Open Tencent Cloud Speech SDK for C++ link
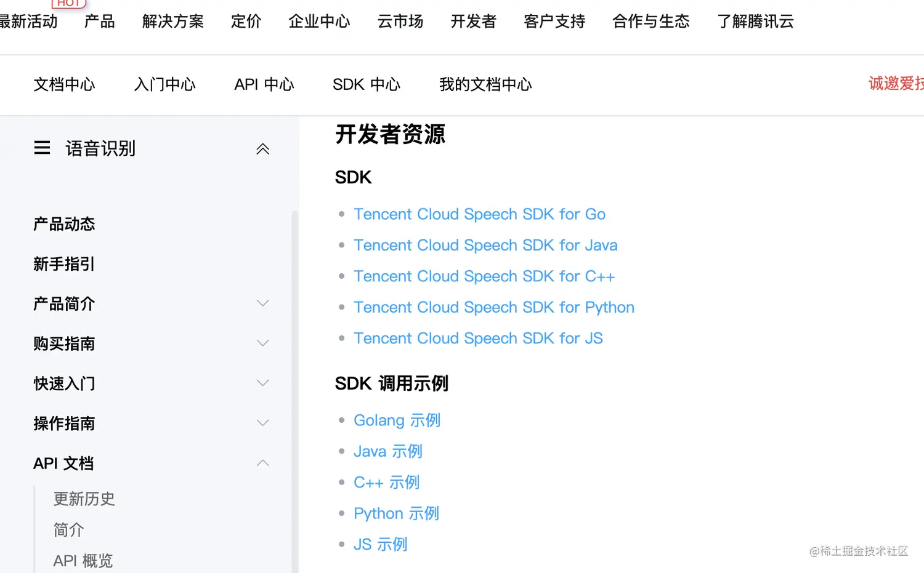Viewport: 924px width, 573px height. (484, 276)
